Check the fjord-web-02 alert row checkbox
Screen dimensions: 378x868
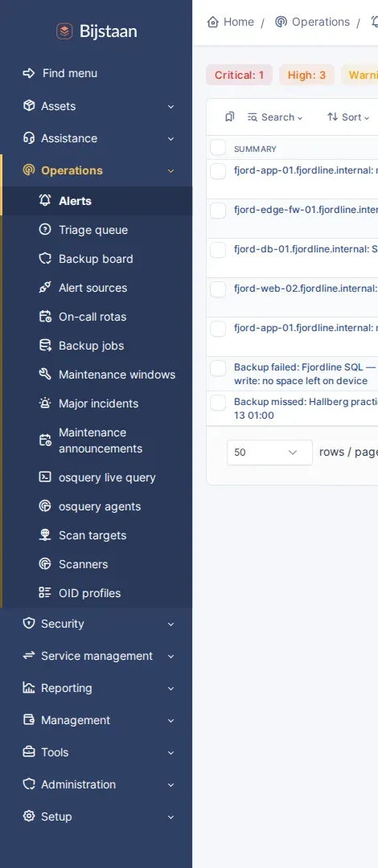coord(218,289)
